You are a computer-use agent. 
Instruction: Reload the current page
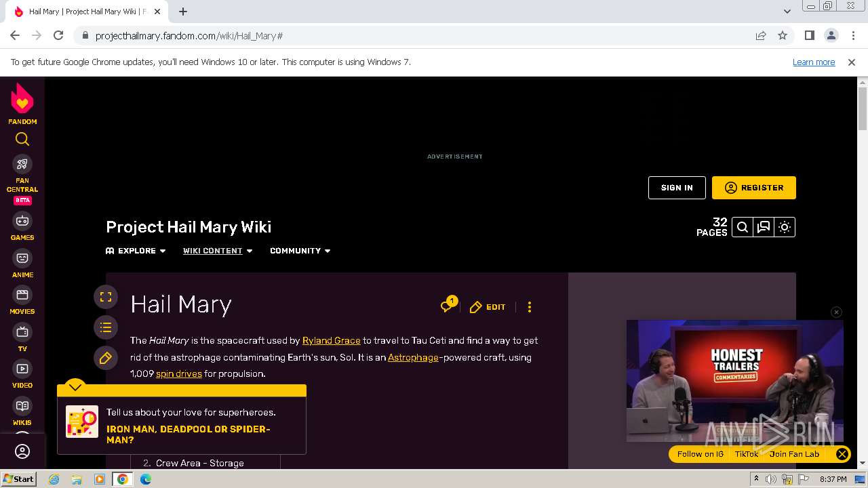click(58, 35)
